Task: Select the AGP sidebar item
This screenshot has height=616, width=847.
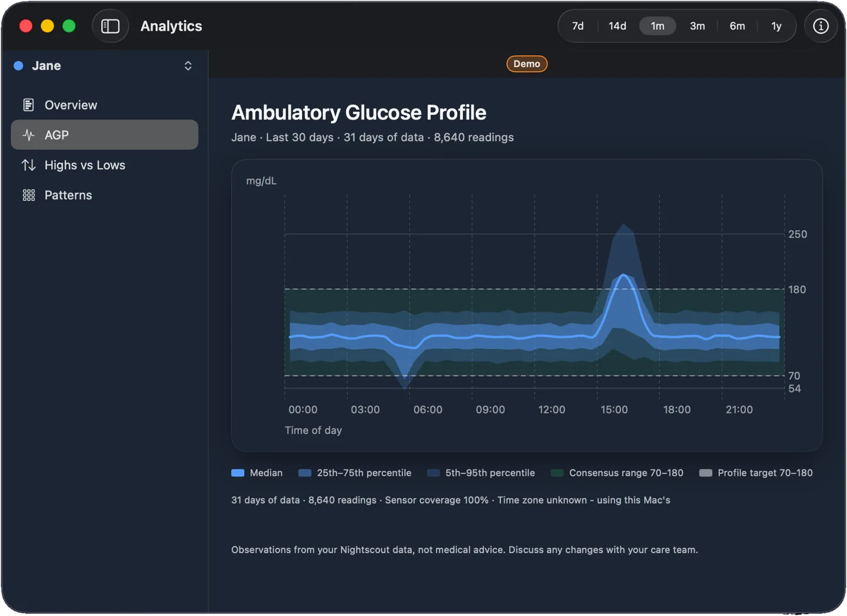Action: click(105, 135)
